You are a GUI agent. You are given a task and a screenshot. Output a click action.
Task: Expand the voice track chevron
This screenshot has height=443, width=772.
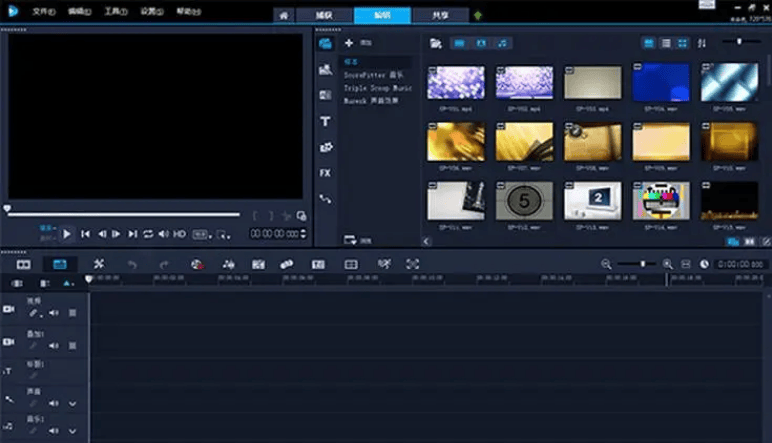pyautogui.click(x=72, y=404)
